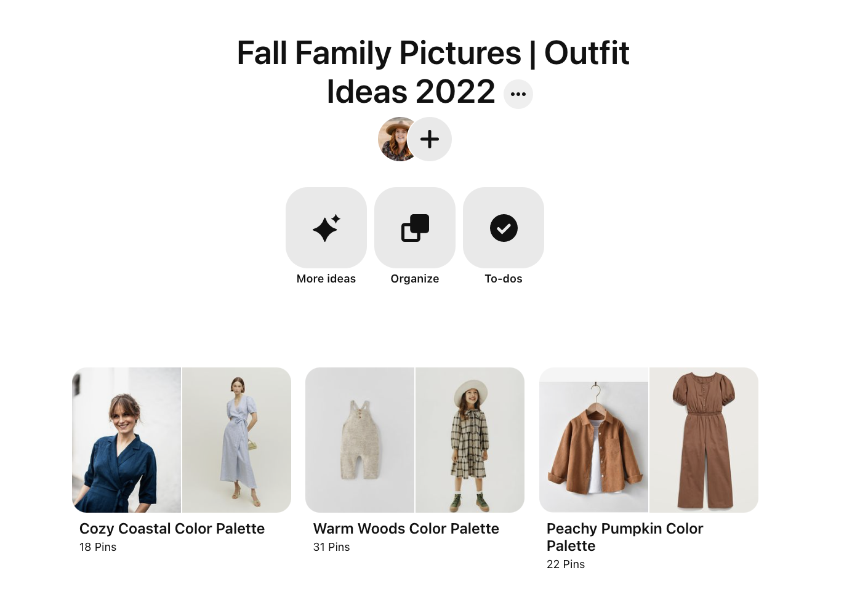Open Warm Woods Color Palette section
Viewport: 868px width, 613px height.
pyautogui.click(x=406, y=529)
